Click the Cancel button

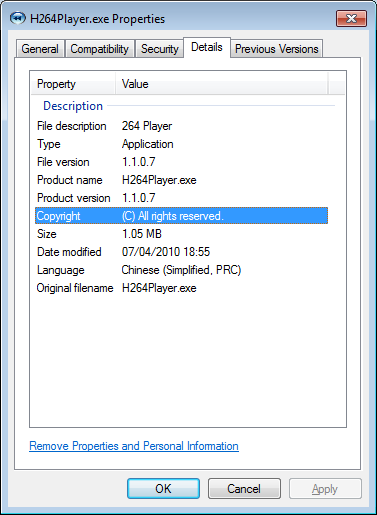click(244, 489)
